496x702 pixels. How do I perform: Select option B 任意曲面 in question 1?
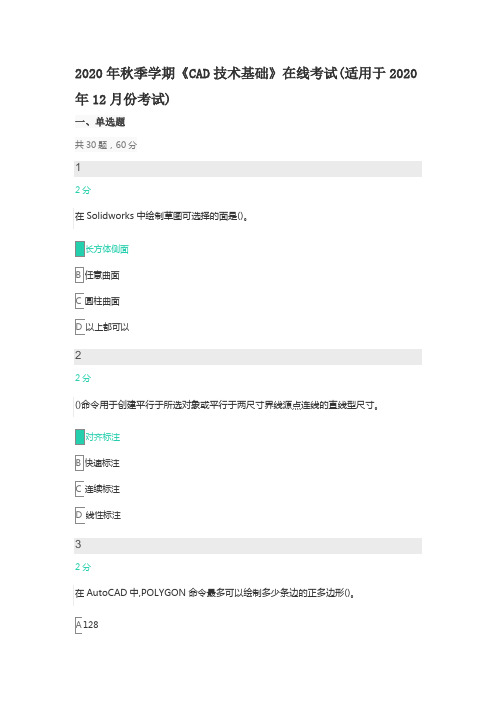(x=97, y=275)
